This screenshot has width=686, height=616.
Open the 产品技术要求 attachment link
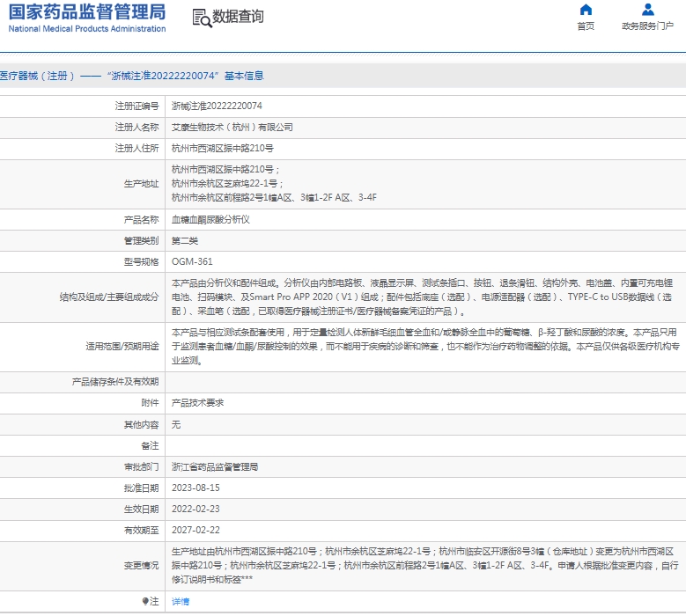point(197,403)
